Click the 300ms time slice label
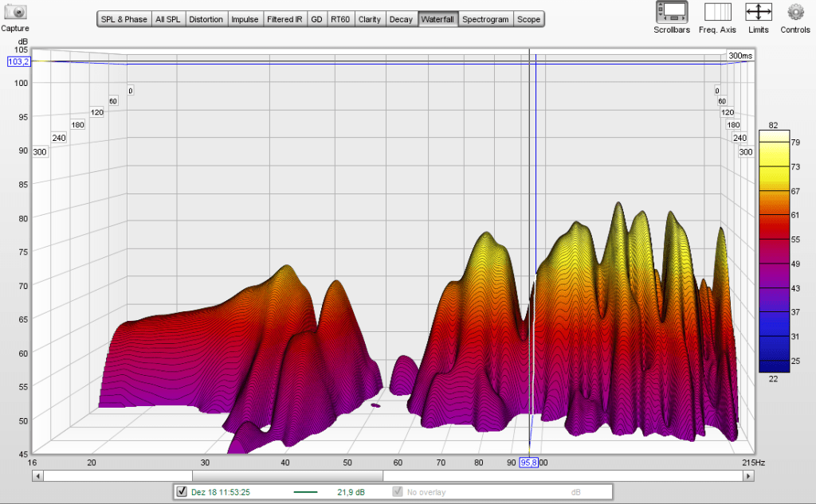This screenshot has width=816, height=504. [x=739, y=56]
